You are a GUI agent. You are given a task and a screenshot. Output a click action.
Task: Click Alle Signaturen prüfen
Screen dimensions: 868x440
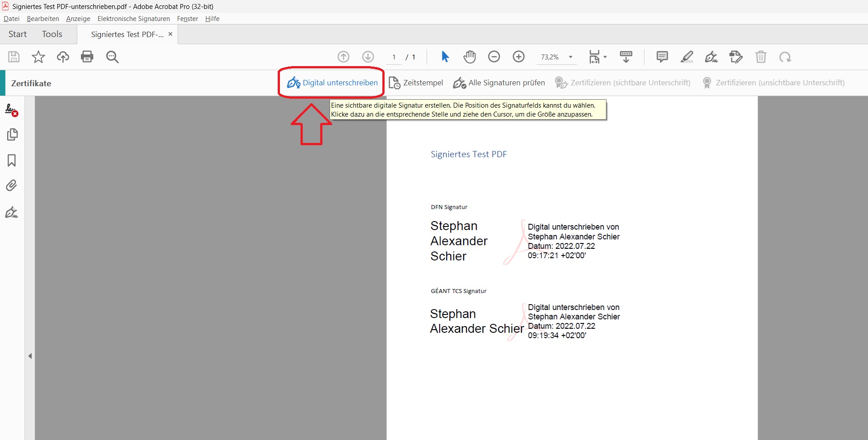pos(499,83)
